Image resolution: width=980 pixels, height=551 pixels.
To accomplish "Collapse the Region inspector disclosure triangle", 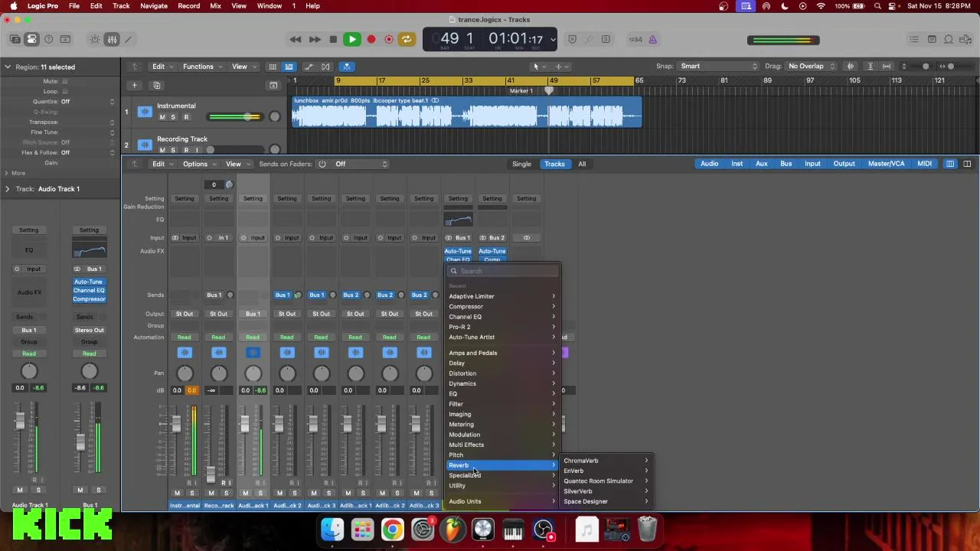I will pos(8,67).
